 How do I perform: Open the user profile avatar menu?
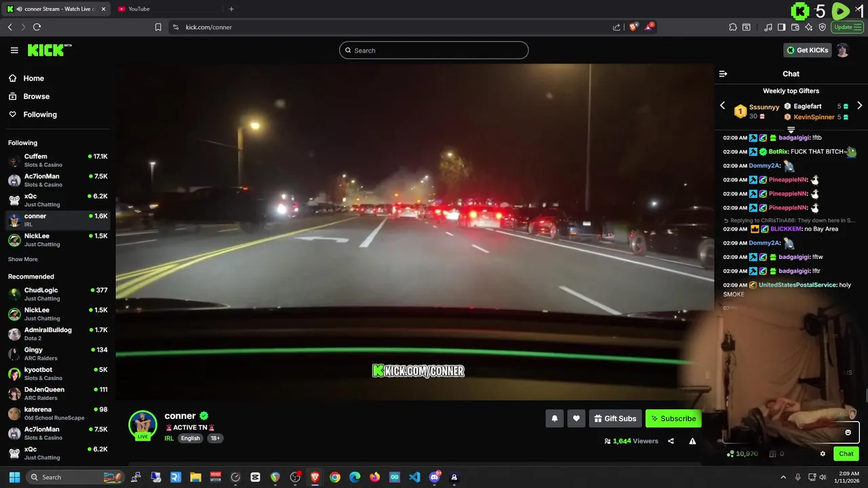(x=842, y=50)
